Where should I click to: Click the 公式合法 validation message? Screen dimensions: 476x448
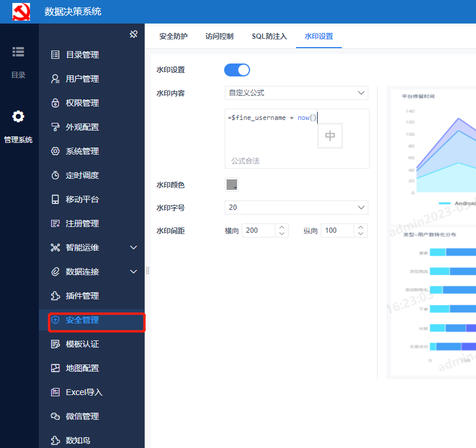tap(245, 161)
